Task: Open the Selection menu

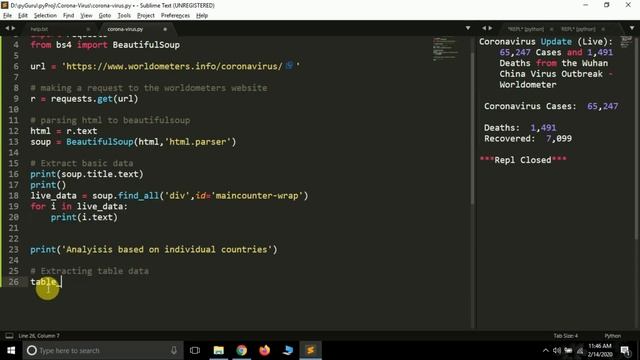Action: (45, 16)
